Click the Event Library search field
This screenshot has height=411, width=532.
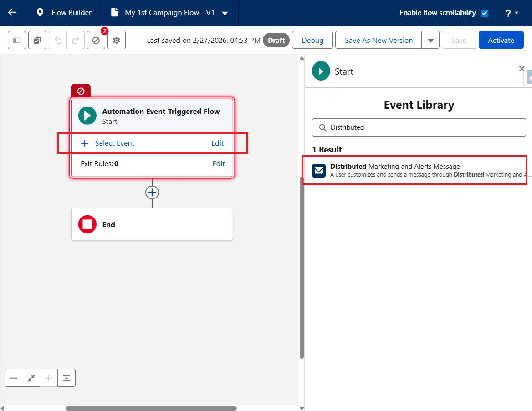tap(419, 127)
